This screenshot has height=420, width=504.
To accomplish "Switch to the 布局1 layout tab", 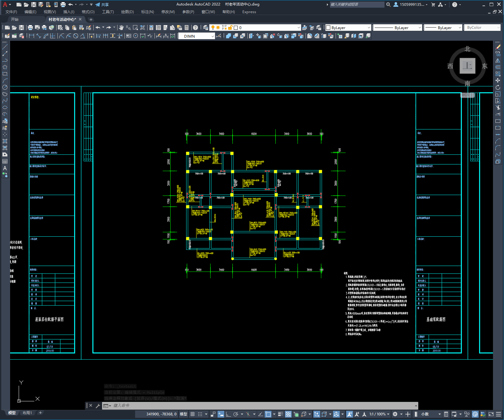I will (x=27, y=413).
